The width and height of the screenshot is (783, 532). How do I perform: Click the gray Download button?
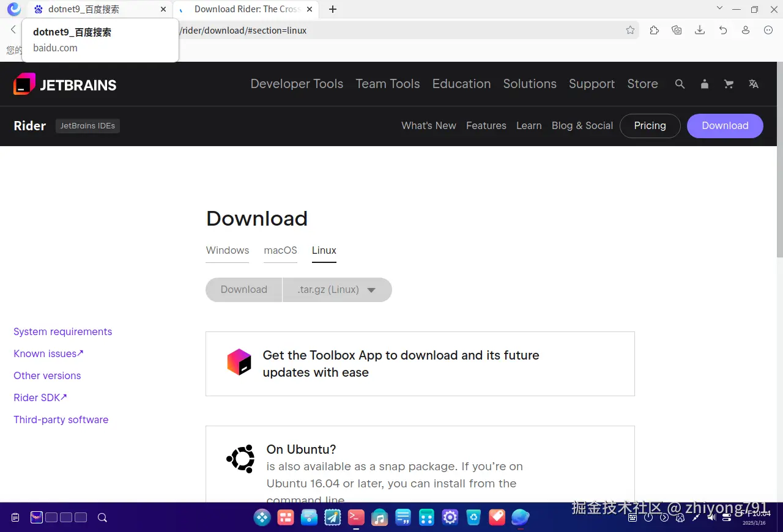(244, 290)
